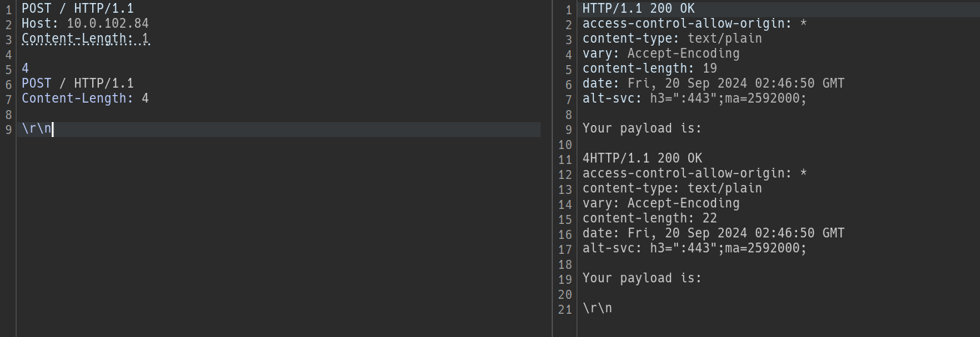The height and width of the screenshot is (337, 980).
Task: Place cursor on request Content-Length: 1 header
Action: [85, 39]
